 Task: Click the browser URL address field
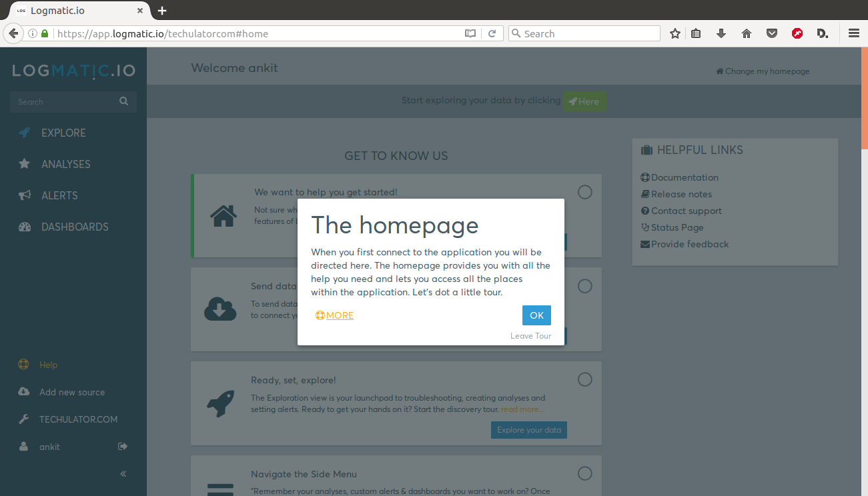tap(257, 33)
